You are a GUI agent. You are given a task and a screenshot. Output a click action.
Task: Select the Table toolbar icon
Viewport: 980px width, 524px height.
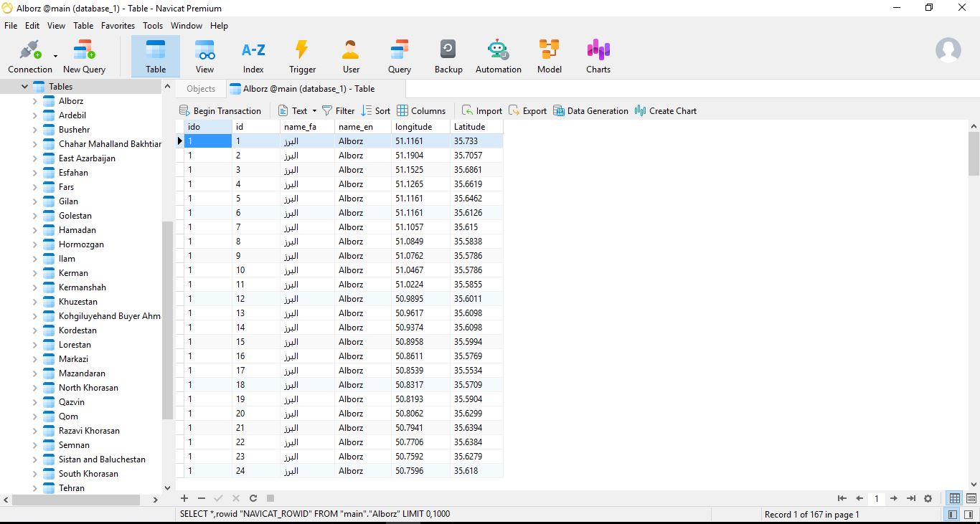pyautogui.click(x=156, y=56)
